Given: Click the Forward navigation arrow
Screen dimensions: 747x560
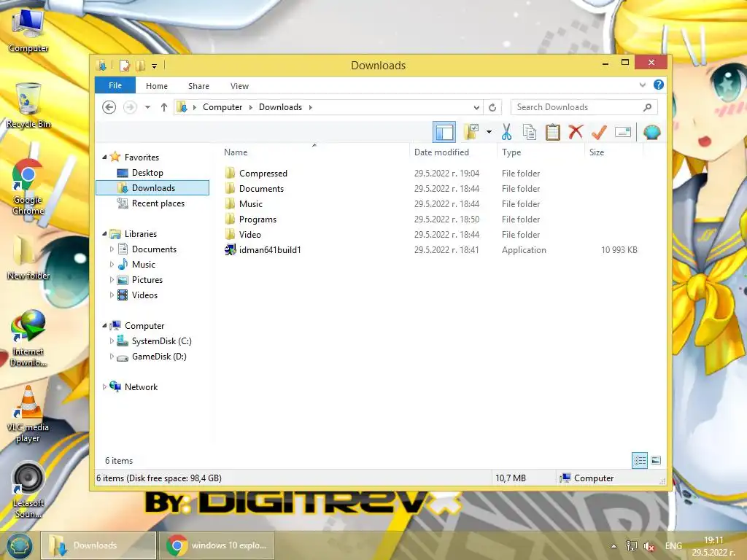Looking at the screenshot, I should tap(130, 107).
